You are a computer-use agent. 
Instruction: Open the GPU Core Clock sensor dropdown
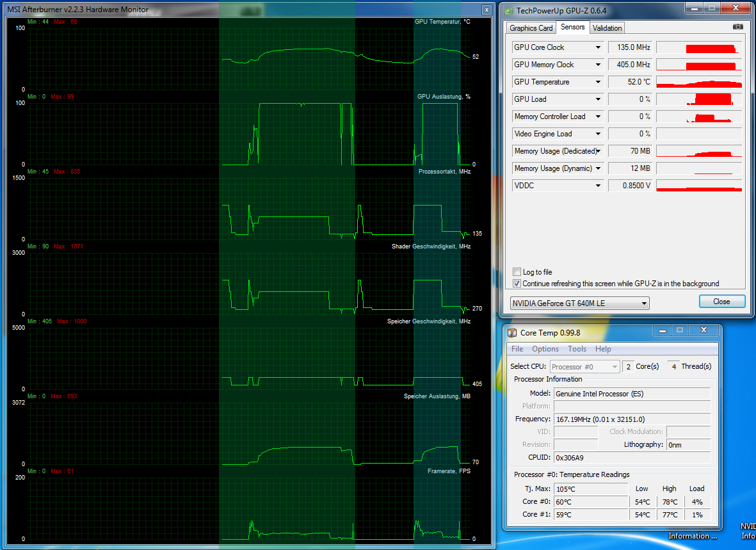[x=598, y=47]
